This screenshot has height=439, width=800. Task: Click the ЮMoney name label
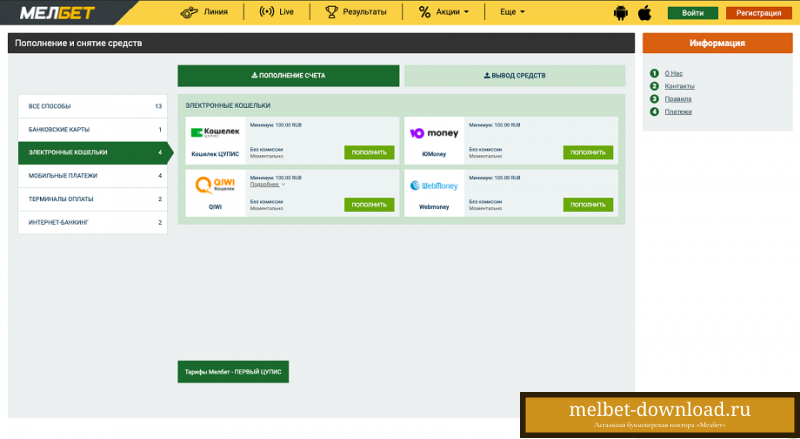pos(434,154)
